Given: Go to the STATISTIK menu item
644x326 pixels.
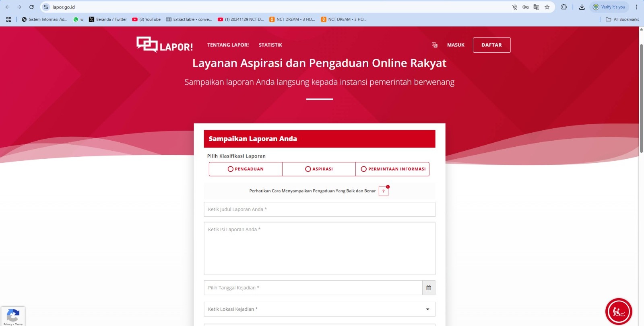Looking at the screenshot, I should [270, 45].
